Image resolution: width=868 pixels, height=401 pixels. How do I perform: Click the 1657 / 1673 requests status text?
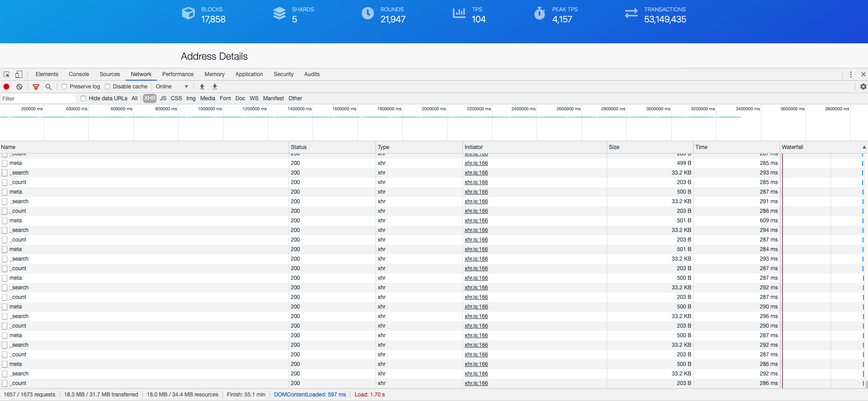30,395
